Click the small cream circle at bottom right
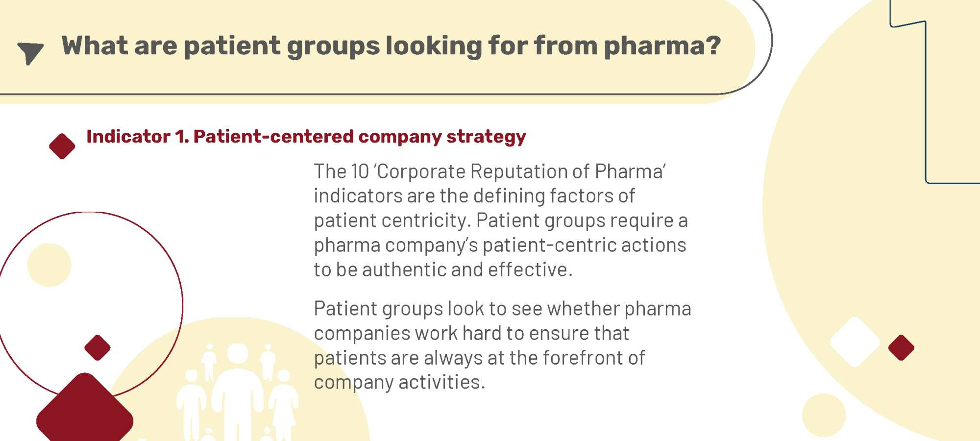 [x=824, y=415]
